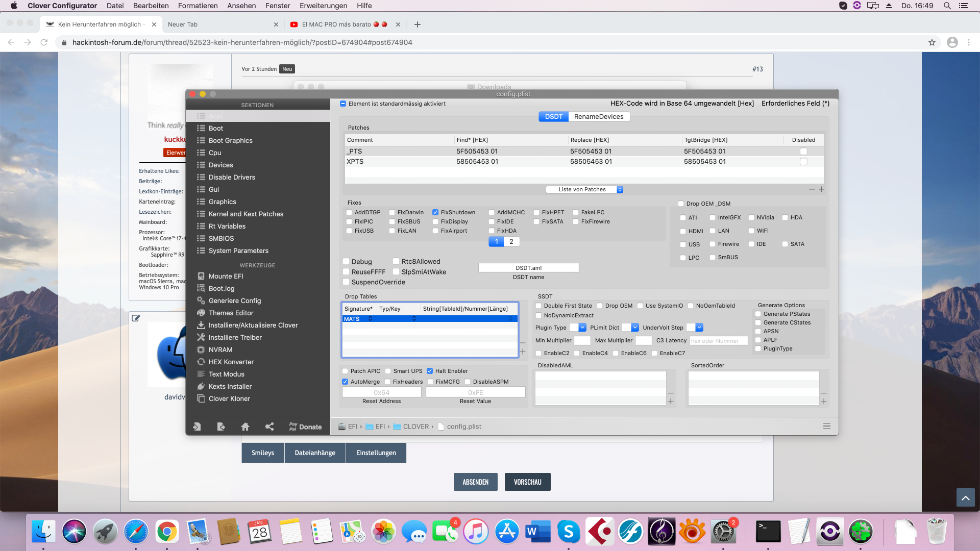This screenshot has height=551, width=980.
Task: Open the Boot.log tool
Action: point(222,288)
